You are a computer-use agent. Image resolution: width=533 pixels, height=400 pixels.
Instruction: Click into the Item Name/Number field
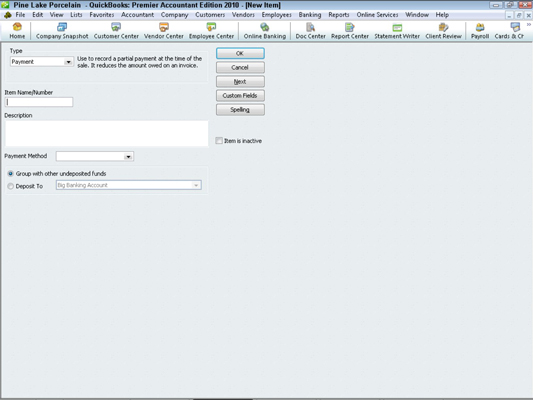(39, 102)
